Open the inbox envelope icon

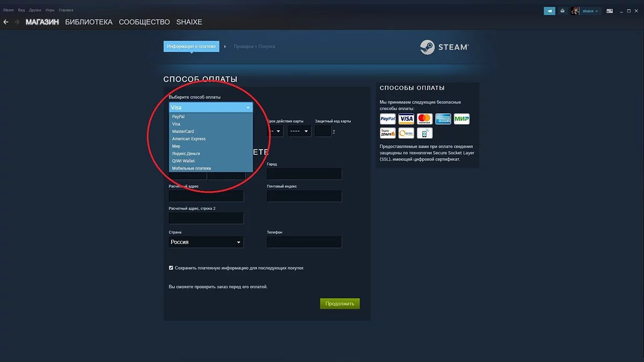pos(562,11)
